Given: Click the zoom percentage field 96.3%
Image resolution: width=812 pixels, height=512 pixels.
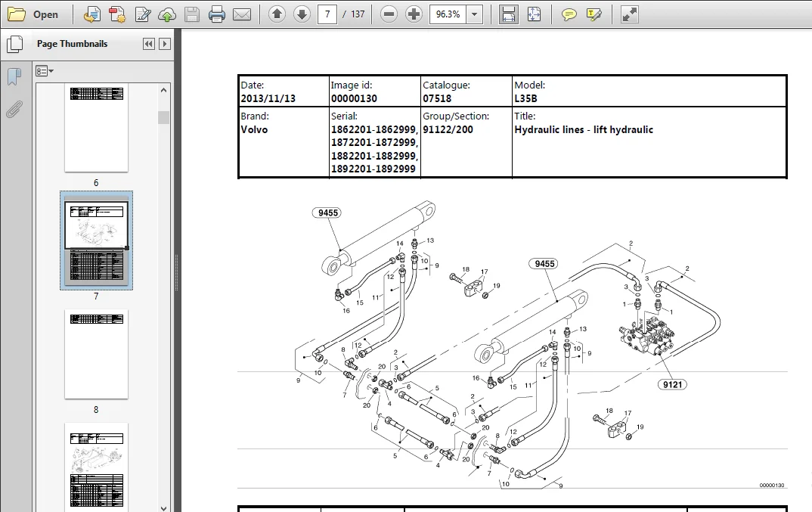Looking at the screenshot, I should (x=448, y=14).
